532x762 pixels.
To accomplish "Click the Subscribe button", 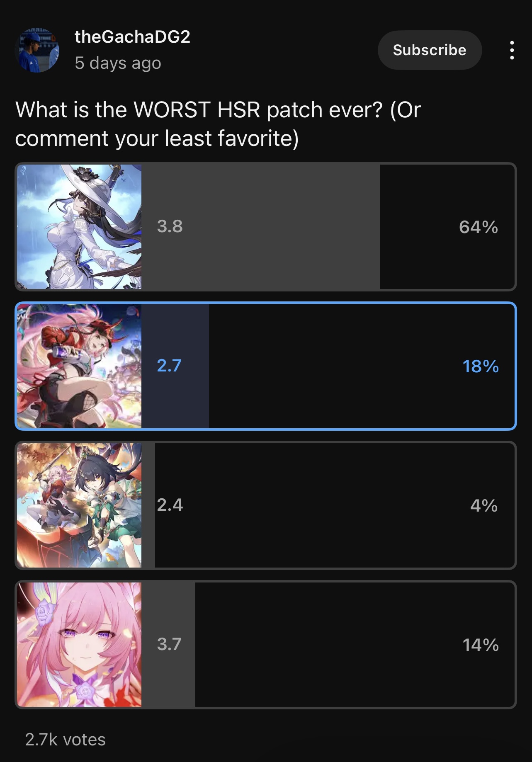I will pos(430,50).
